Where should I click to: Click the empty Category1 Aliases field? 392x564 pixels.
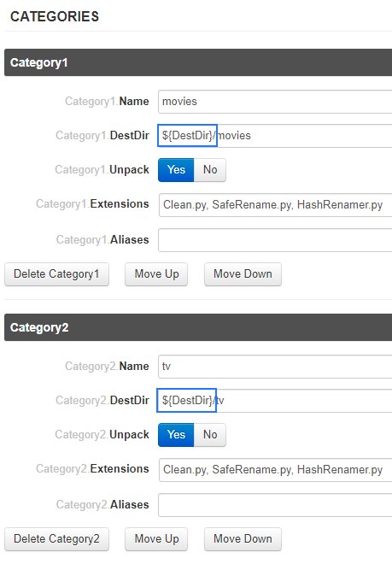pyautogui.click(x=275, y=239)
